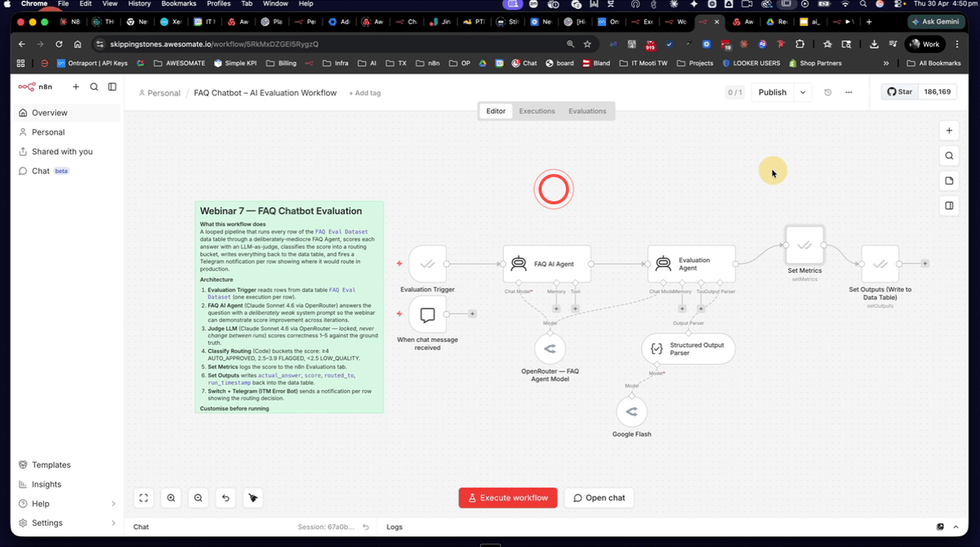Bookmark page with star icon in address bar
The width and height of the screenshot is (980, 547).
click(x=587, y=43)
